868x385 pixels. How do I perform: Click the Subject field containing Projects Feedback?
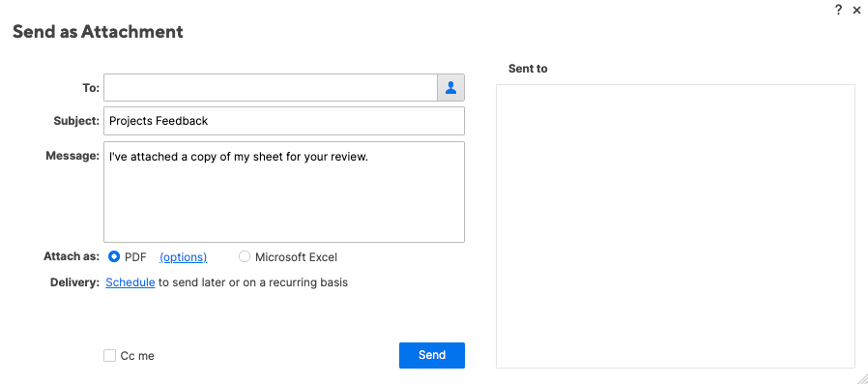coord(284,121)
